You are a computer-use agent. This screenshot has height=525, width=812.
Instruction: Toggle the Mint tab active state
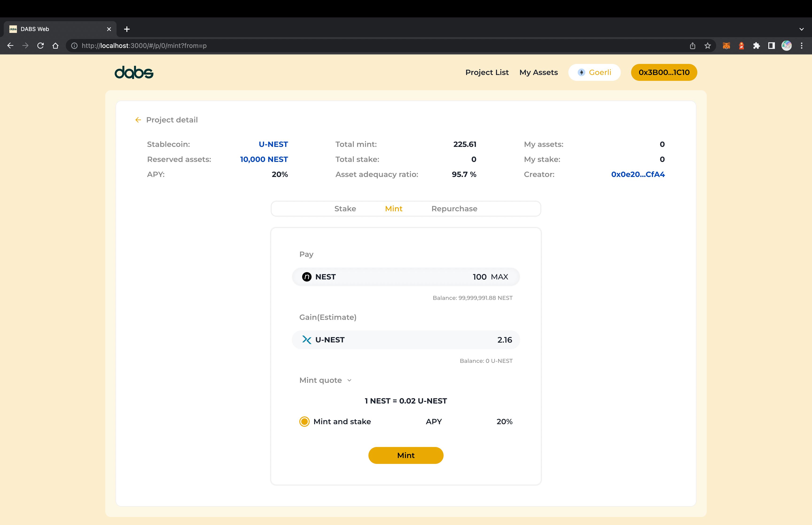(394, 208)
